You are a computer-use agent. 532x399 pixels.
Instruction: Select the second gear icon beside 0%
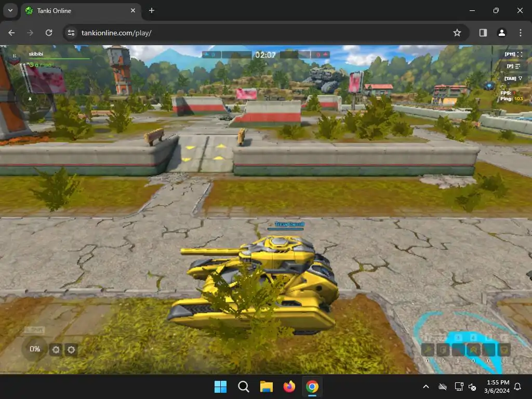pyautogui.click(x=71, y=350)
